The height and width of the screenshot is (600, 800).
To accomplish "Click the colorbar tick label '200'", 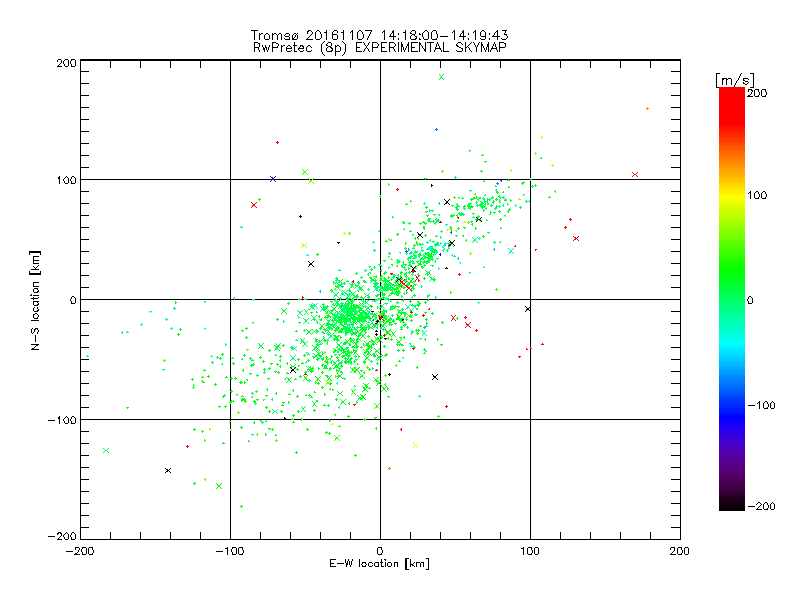I will [x=757, y=93].
